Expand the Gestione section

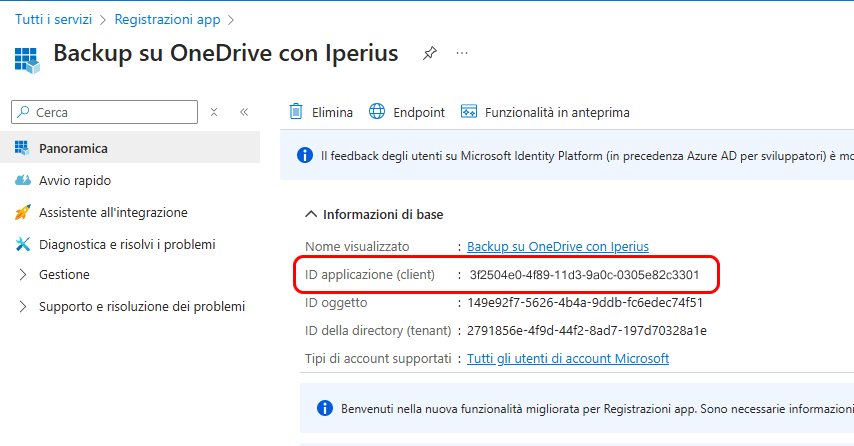click(23, 274)
